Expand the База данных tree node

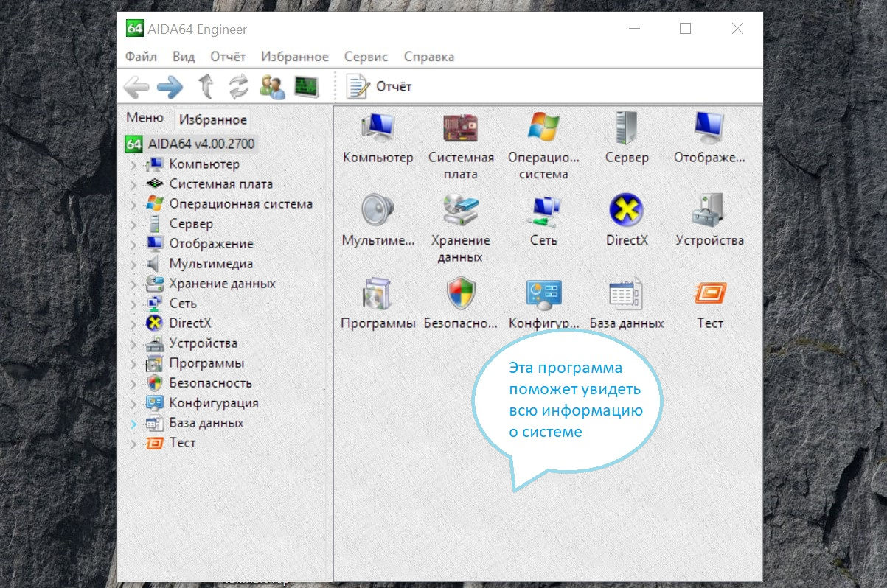(x=133, y=424)
